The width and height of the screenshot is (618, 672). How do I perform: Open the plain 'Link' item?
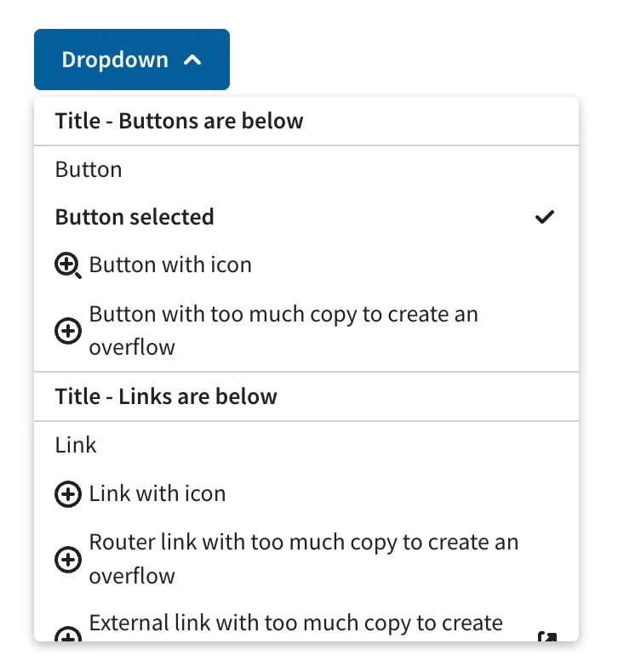point(76,445)
